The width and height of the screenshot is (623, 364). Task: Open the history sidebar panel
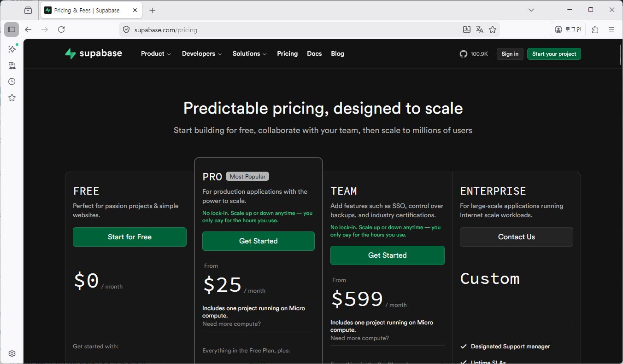click(x=12, y=81)
